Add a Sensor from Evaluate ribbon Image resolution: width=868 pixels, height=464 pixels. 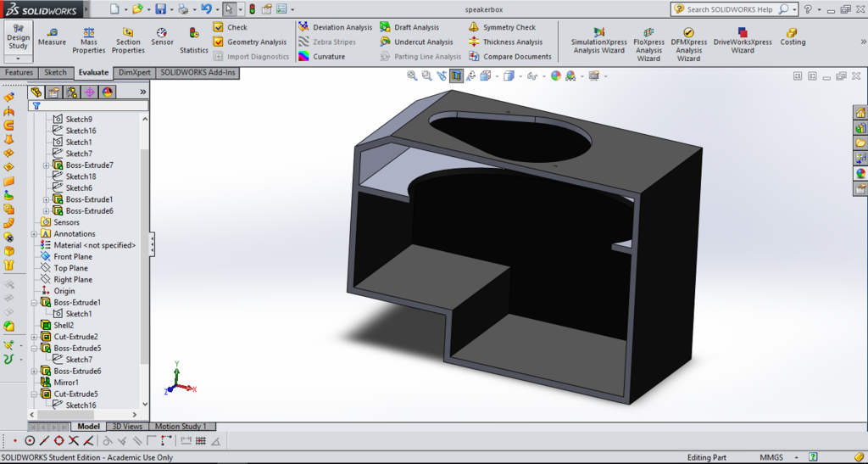(x=162, y=36)
